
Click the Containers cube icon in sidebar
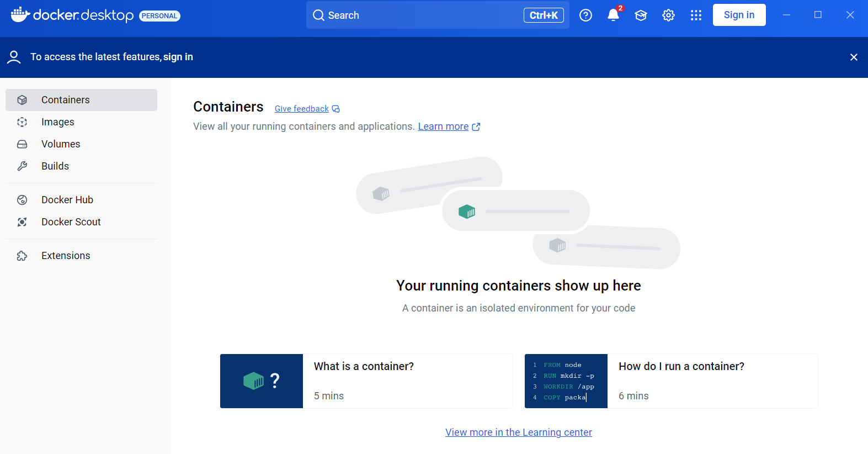[x=22, y=100]
